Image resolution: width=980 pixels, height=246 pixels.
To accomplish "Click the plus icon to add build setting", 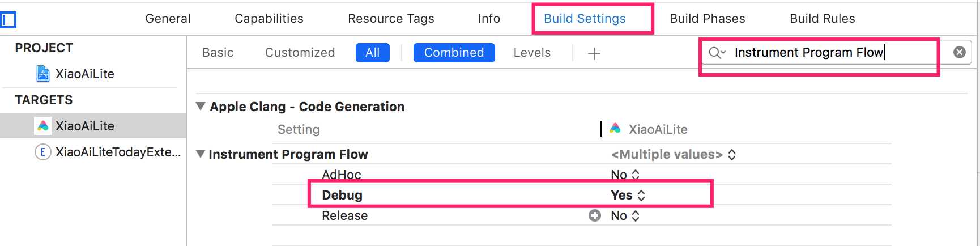I will tap(594, 54).
